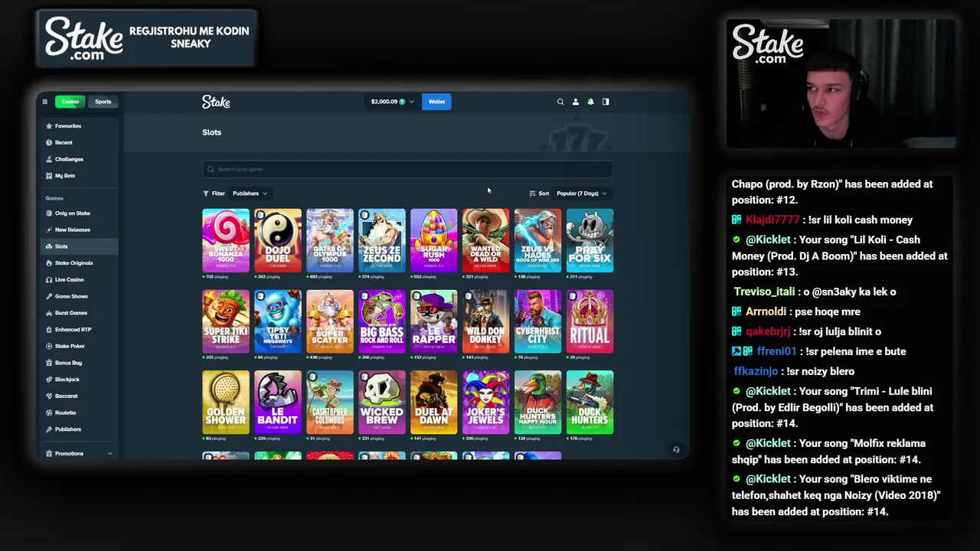
Task: Open Pray For Six game tile
Action: (590, 240)
